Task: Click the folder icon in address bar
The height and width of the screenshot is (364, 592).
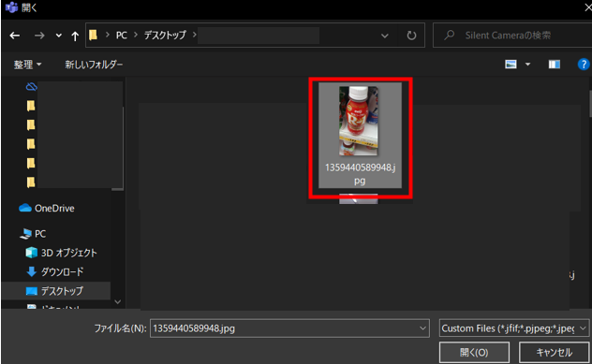Action: click(x=94, y=35)
